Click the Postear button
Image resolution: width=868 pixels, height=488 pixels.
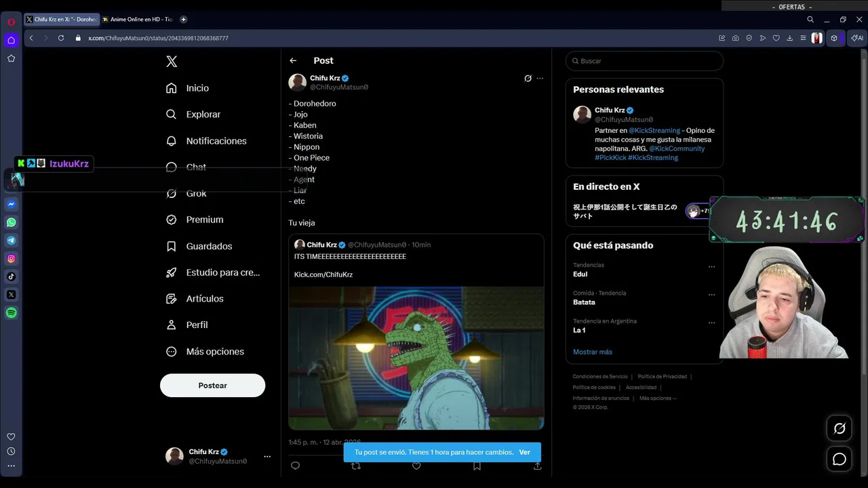point(212,385)
